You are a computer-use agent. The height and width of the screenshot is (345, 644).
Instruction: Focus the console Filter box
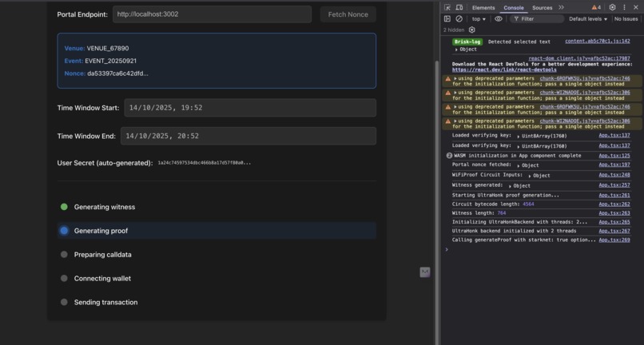coord(537,19)
